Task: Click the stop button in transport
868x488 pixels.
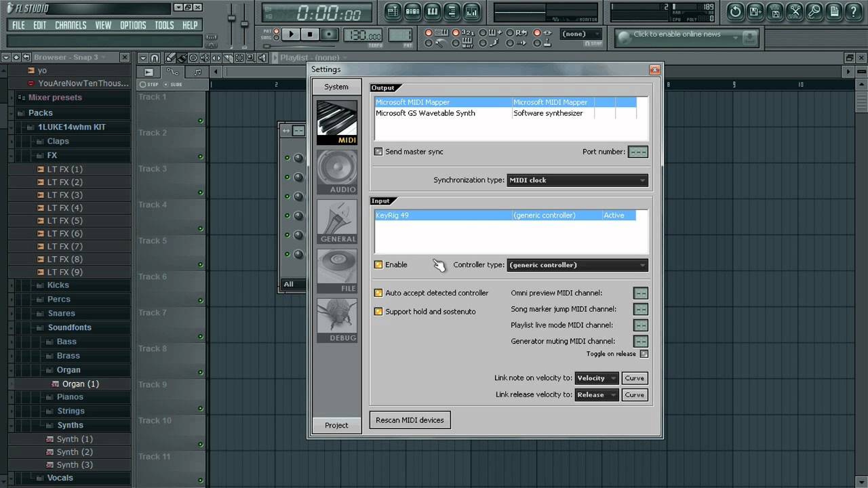Action: coord(310,34)
